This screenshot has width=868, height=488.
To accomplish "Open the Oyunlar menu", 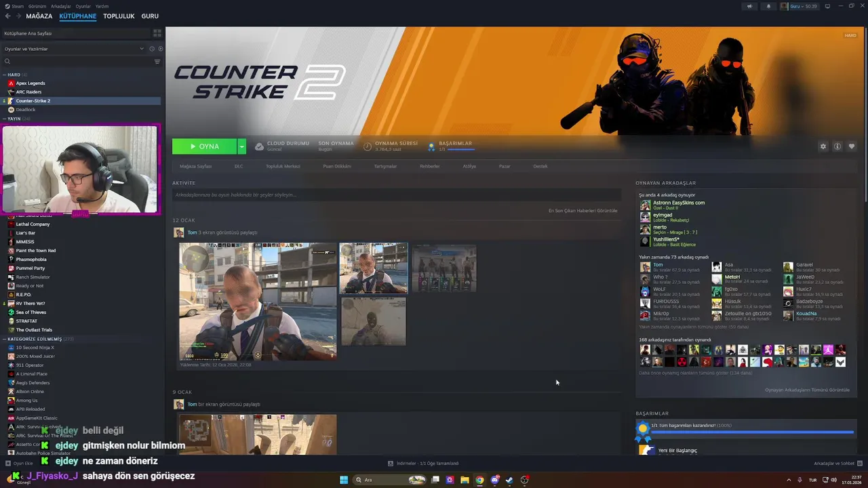I will pyautogui.click(x=83, y=6).
